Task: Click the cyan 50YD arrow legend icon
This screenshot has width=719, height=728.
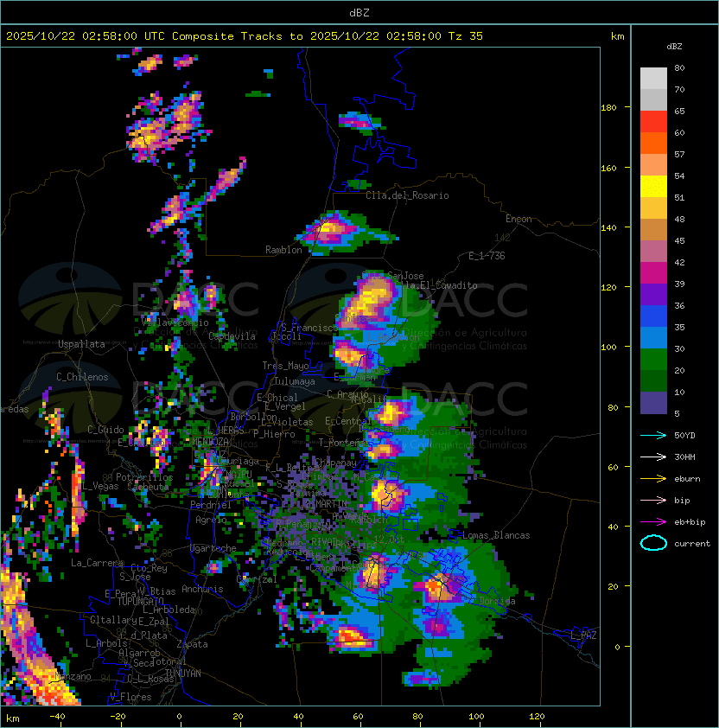Action: 653,436
